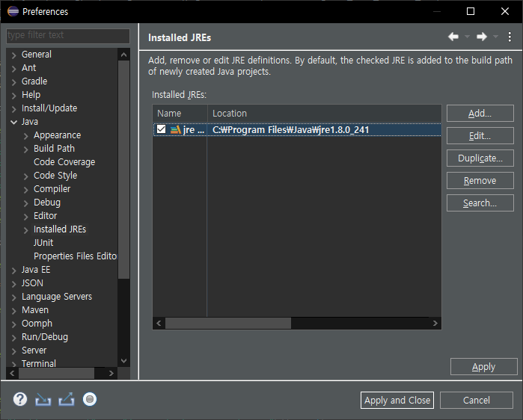This screenshot has width=523, height=420.
Task: Open the forward history dropdown arrow
Action: [495, 37]
